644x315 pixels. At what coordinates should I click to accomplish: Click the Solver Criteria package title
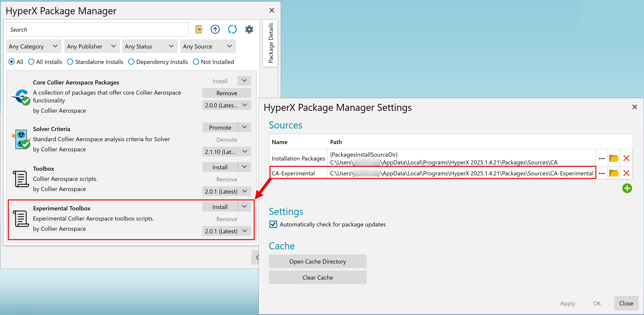(x=52, y=129)
